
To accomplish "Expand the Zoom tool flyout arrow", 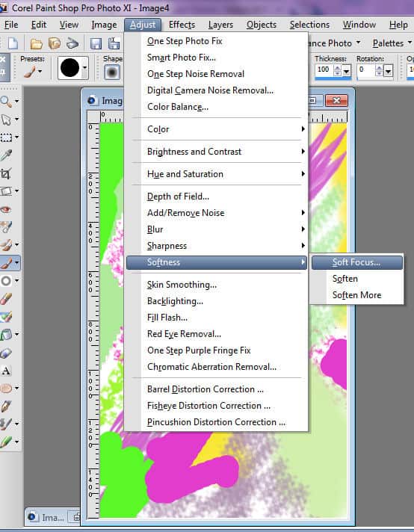I will pos(16,101).
